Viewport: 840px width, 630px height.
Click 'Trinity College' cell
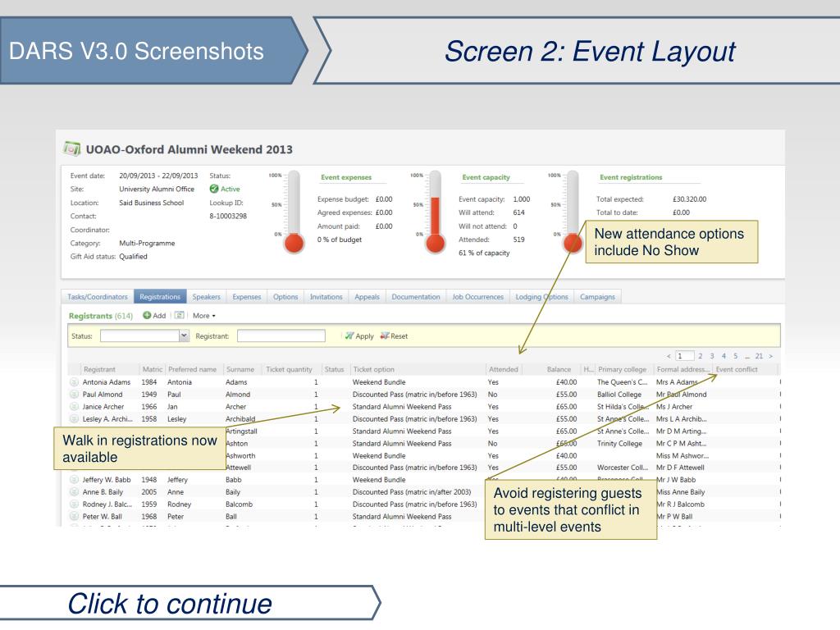[x=619, y=444]
